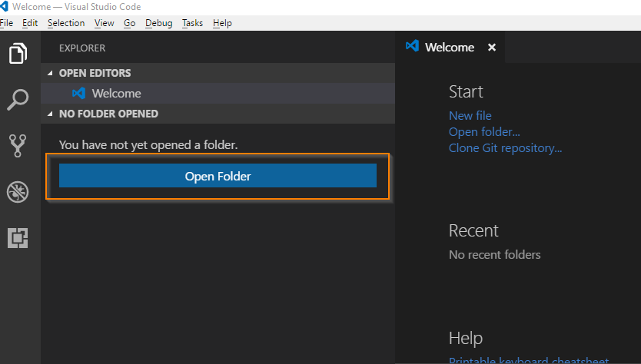Open the Selection menu
This screenshot has height=364, width=641.
[x=66, y=23]
